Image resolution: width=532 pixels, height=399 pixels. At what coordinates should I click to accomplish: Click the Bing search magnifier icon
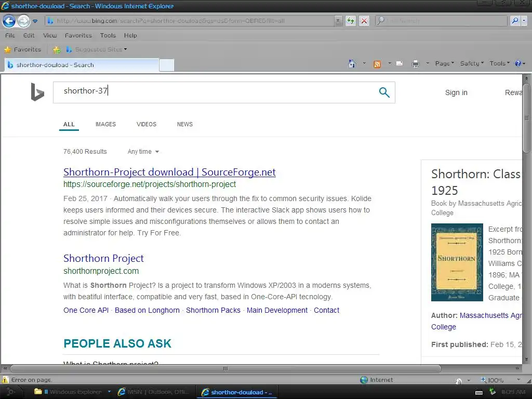coord(384,92)
